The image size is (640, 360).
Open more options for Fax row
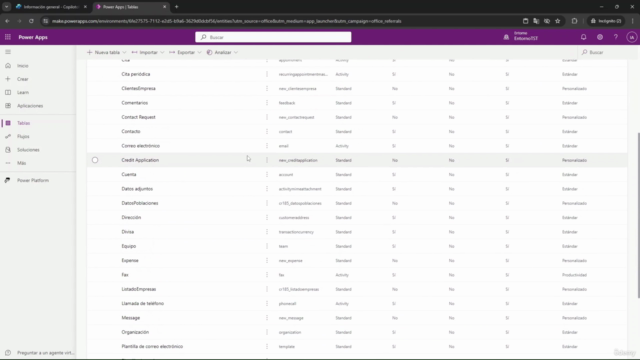[x=267, y=275]
